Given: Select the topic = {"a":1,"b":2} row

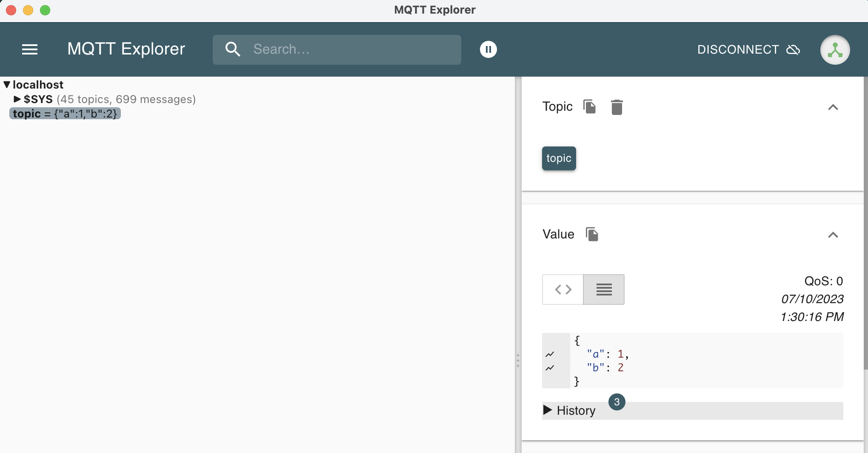Looking at the screenshot, I should click(65, 114).
